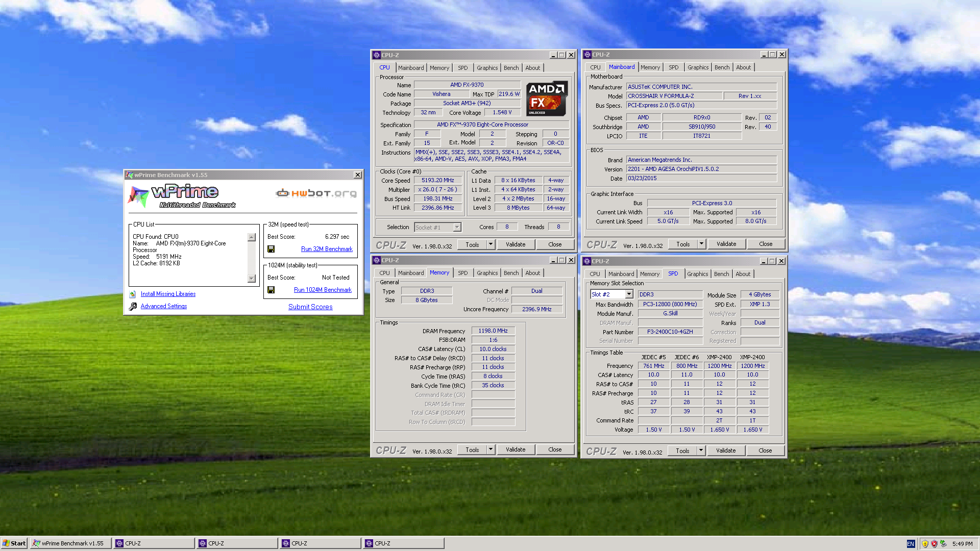Viewport: 980px width, 551px height.
Task: Click the CPU-Z title icon of CPU tab window
Action: click(x=377, y=55)
